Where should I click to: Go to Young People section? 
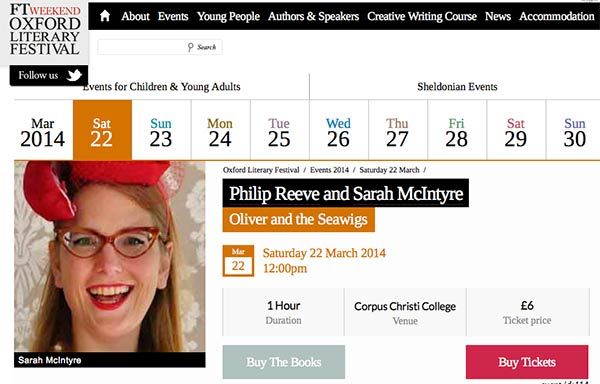click(228, 16)
